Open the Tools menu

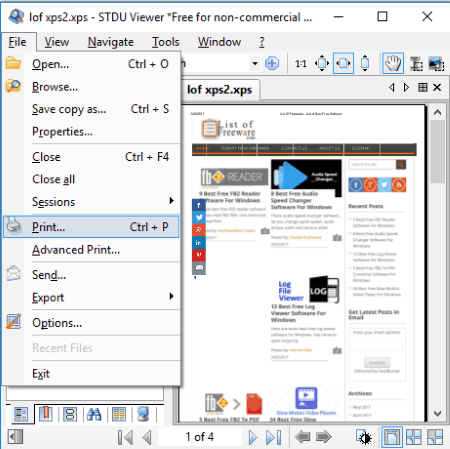166,42
